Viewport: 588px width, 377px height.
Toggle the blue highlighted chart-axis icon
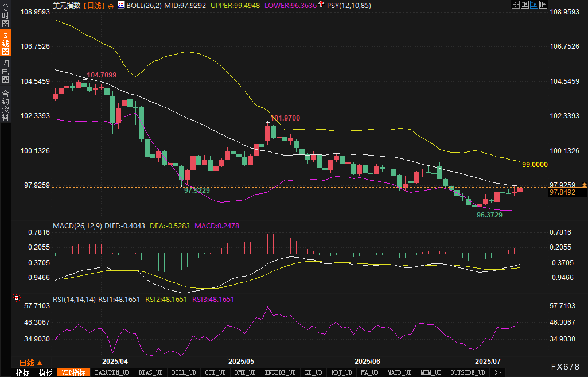[534, 5]
